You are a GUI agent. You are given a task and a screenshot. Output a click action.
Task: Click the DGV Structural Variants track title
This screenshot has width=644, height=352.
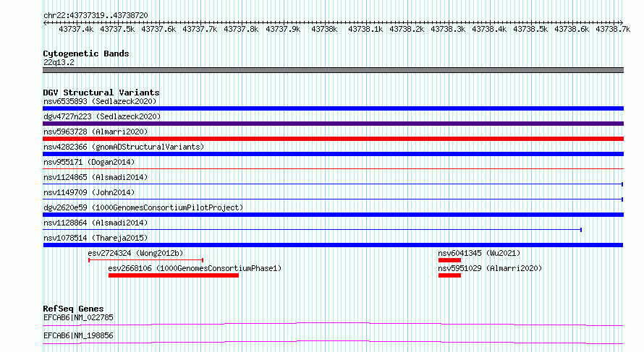[101, 93]
